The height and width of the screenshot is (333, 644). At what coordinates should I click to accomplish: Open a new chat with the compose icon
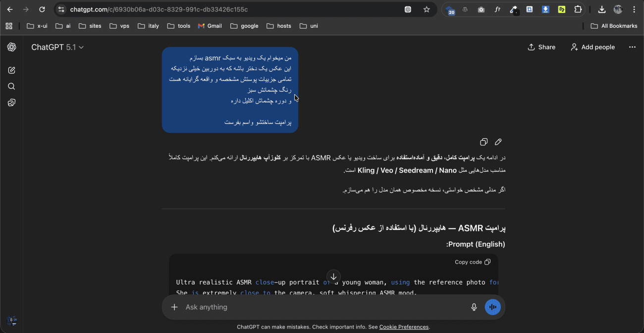(11, 70)
